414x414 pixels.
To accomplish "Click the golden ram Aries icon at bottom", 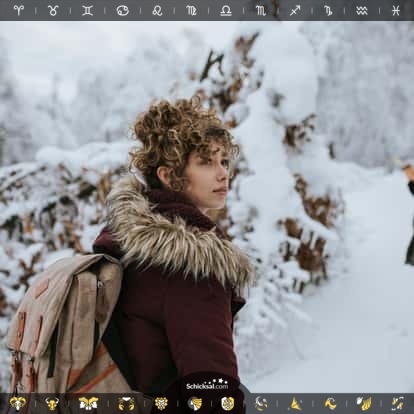I will tap(17, 403).
